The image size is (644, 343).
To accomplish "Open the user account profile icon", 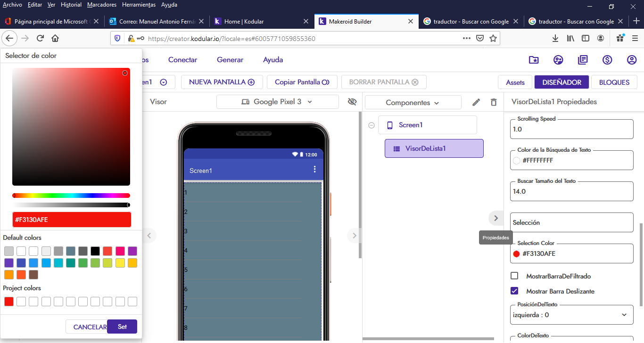I will click(x=632, y=60).
